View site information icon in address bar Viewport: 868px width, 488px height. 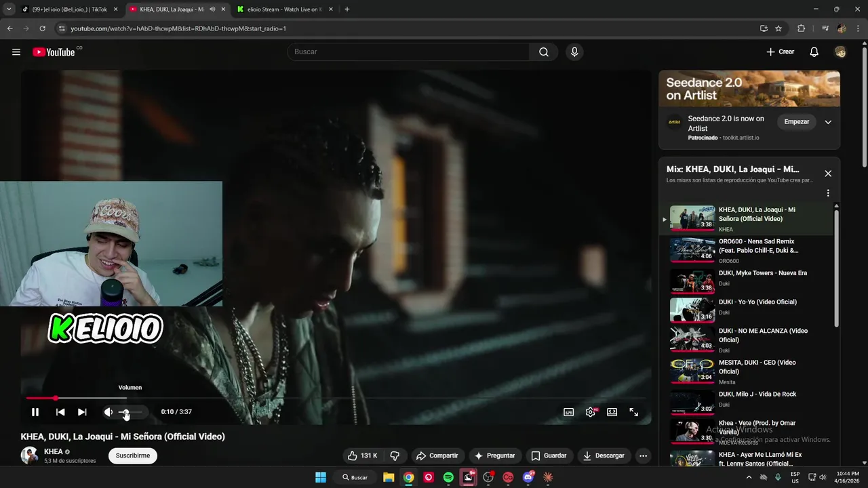[62, 28]
